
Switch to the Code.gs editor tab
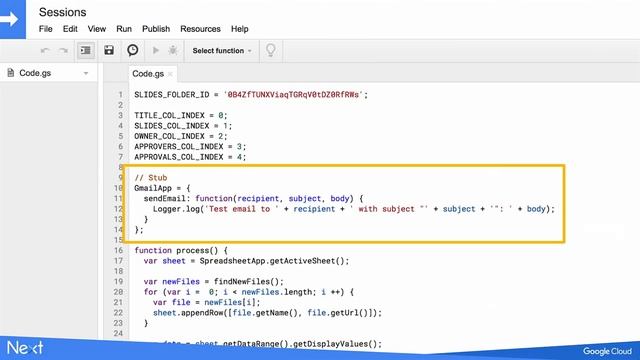point(148,74)
